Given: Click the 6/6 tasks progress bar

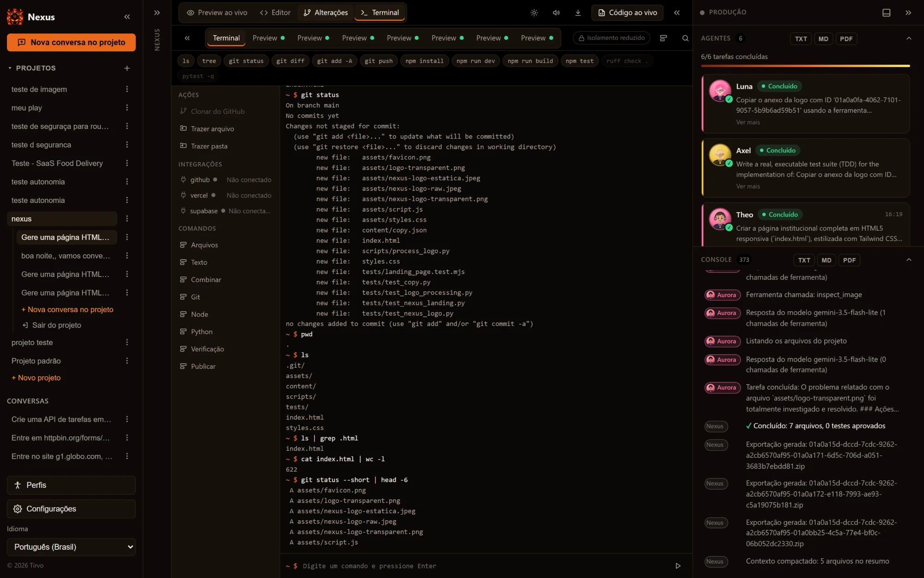Looking at the screenshot, I should pos(805,66).
